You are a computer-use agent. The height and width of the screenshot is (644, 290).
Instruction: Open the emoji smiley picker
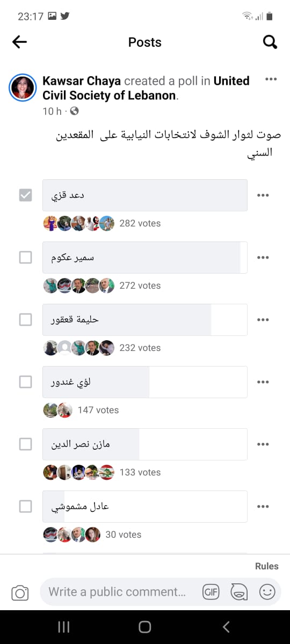point(267,592)
